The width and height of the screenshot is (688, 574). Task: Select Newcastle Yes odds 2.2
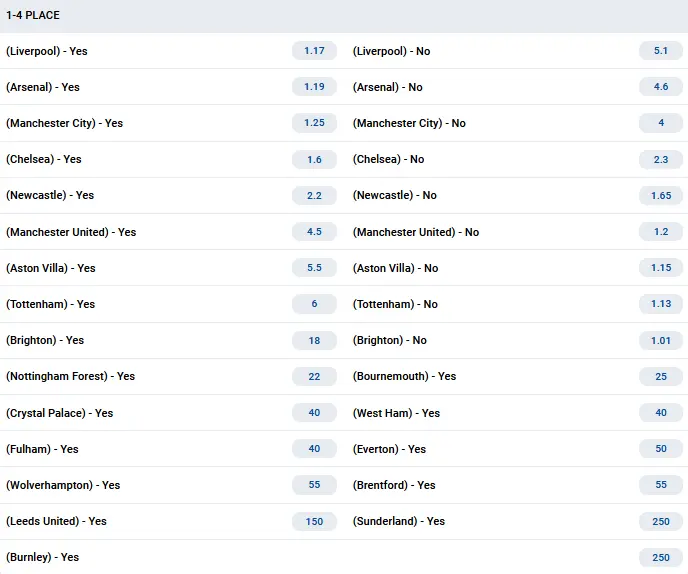pyautogui.click(x=314, y=195)
